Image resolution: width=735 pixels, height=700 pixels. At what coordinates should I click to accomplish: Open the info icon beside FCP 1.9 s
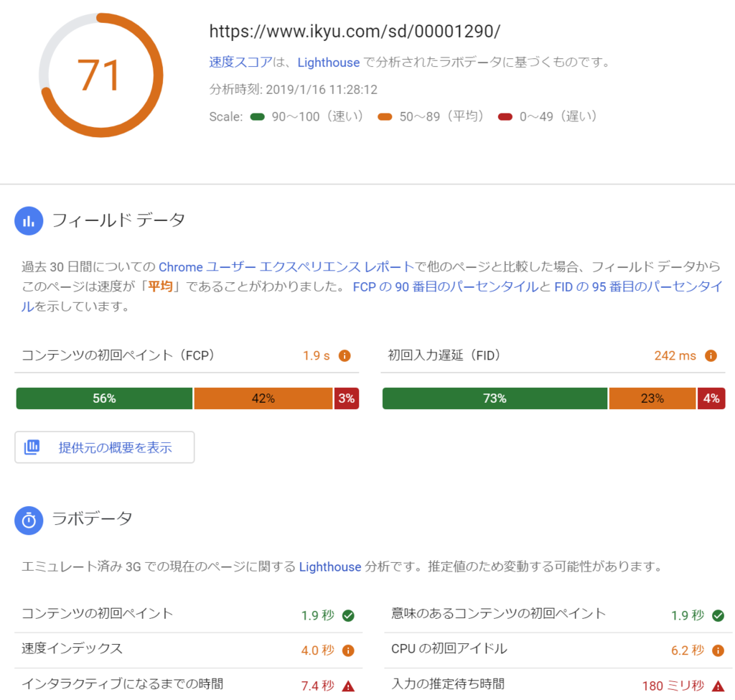pos(344,355)
